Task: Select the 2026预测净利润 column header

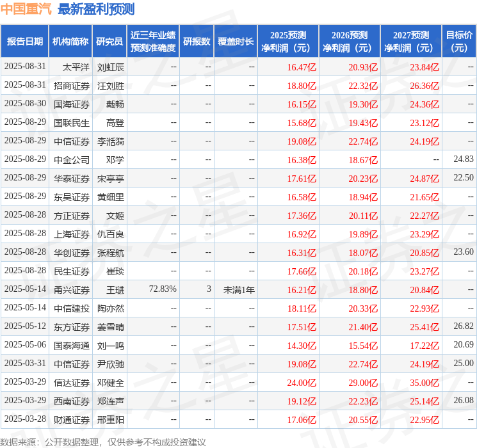Action: click(x=350, y=42)
